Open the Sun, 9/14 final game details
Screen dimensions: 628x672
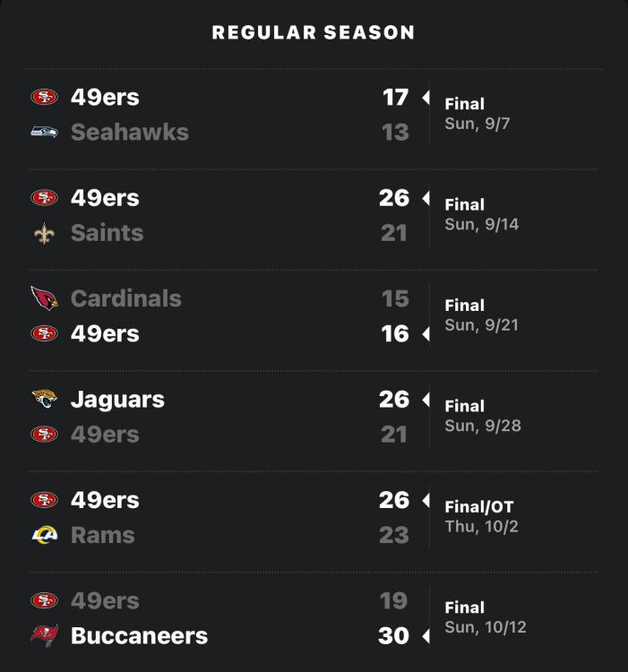481,215
